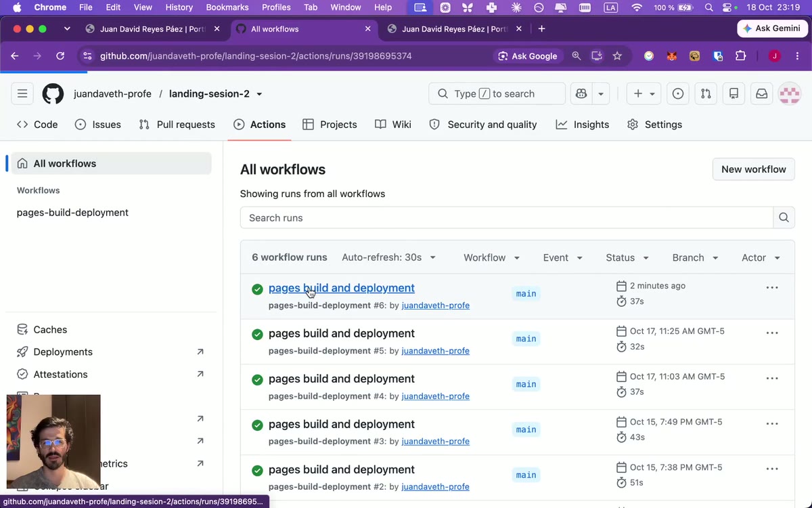Open the notifications inbox icon
Image resolution: width=812 pixels, height=508 pixels.
(761, 93)
